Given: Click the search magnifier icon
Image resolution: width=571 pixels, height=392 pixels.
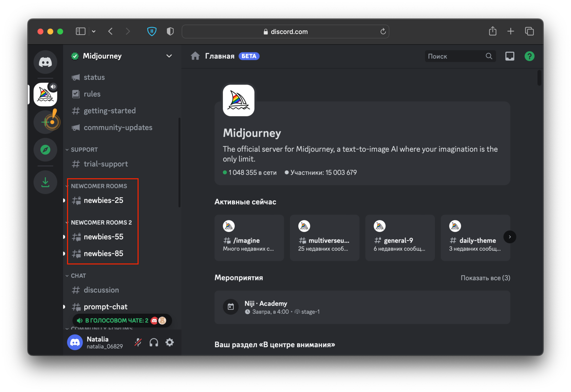Looking at the screenshot, I should (489, 56).
